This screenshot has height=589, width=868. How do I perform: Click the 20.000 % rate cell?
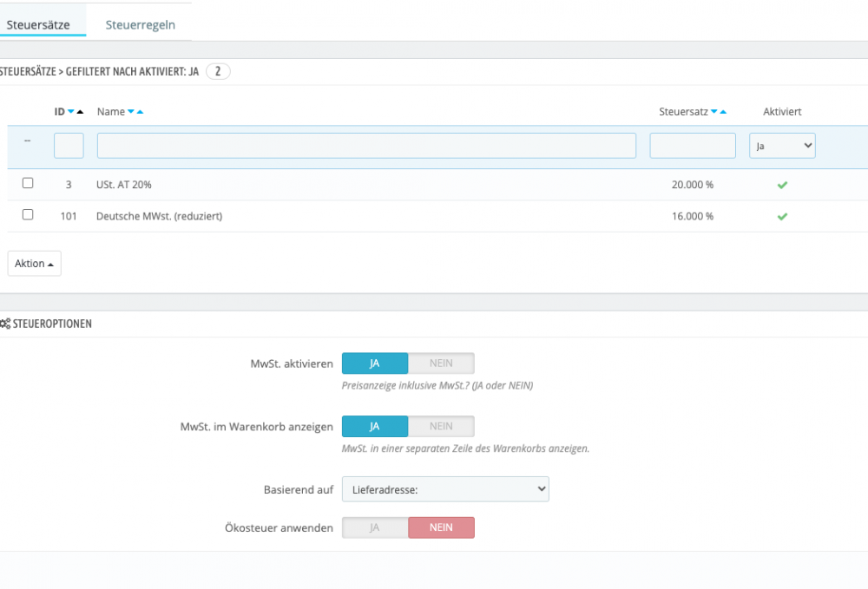click(693, 185)
